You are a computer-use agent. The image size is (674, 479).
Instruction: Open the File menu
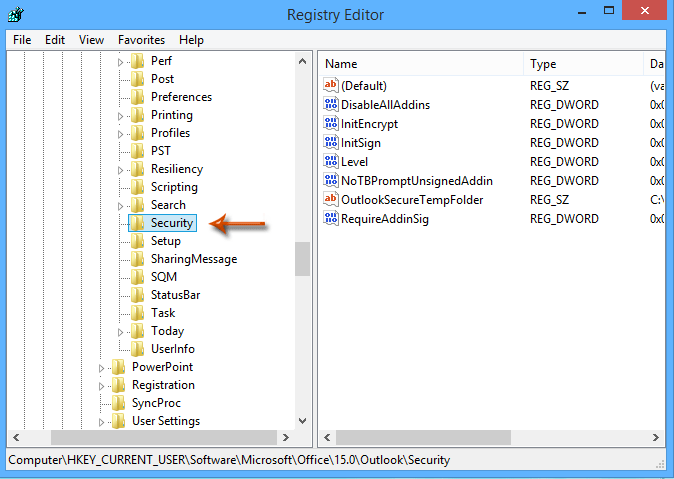[22, 40]
